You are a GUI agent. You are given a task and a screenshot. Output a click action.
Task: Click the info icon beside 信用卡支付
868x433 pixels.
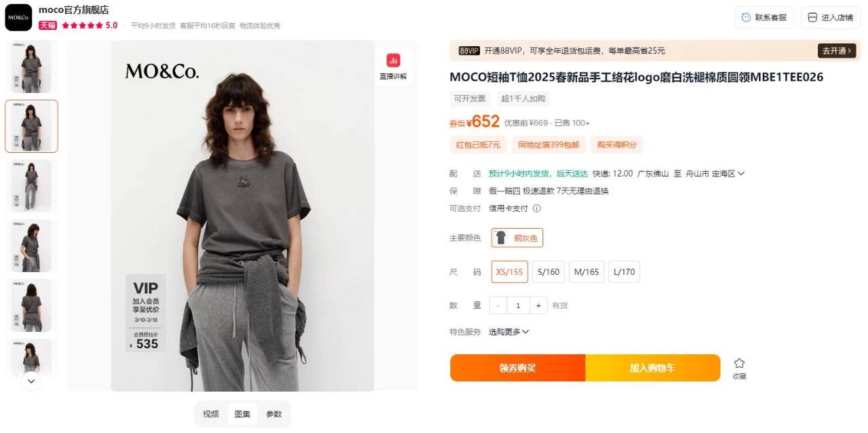pyautogui.click(x=536, y=208)
